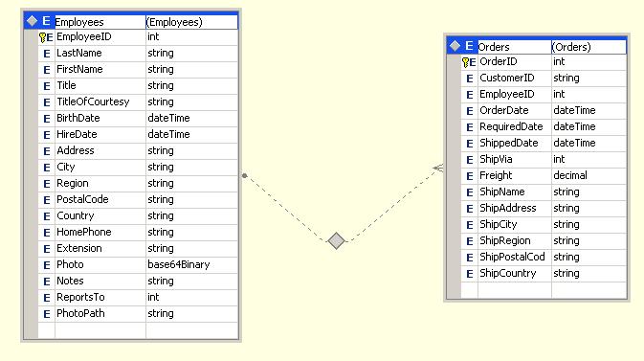The width and height of the screenshot is (644, 361).
Task: Click the diamond icon in Employees table header
Action: click(x=32, y=21)
